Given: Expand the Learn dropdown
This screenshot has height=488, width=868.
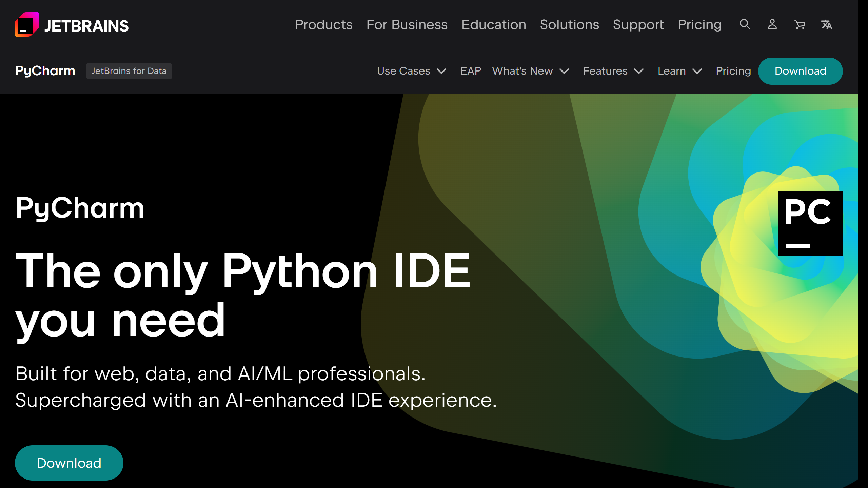Looking at the screenshot, I should point(680,71).
